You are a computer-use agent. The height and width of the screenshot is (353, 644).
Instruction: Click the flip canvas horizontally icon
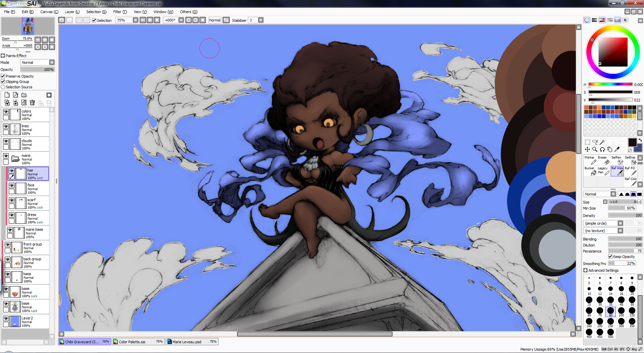coord(226,20)
